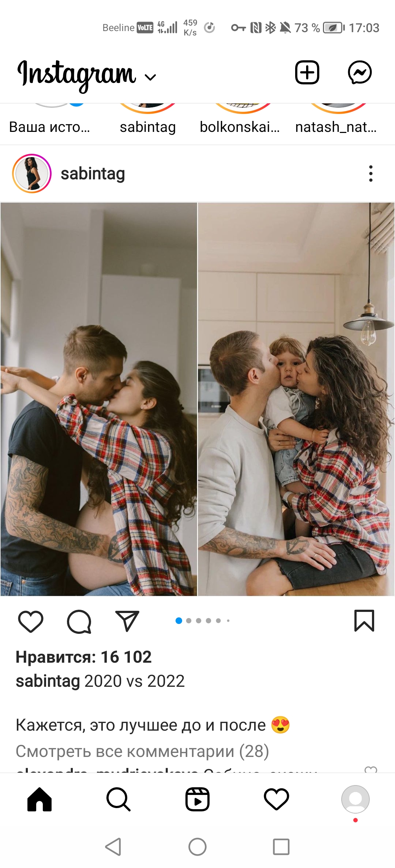Open Messenger direct messages icon

360,72
